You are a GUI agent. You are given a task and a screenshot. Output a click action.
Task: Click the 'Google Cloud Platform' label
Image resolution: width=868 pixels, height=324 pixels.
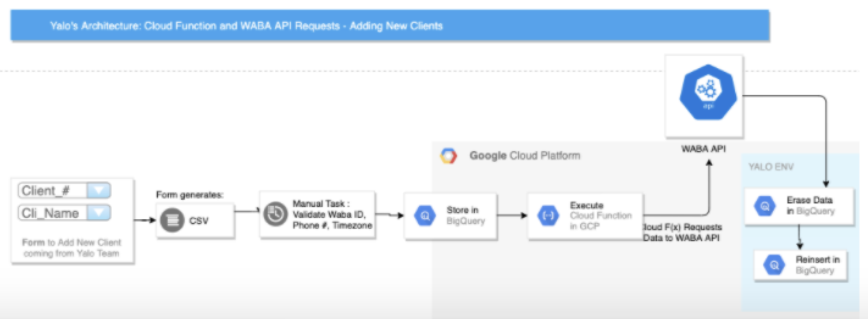pos(525,156)
